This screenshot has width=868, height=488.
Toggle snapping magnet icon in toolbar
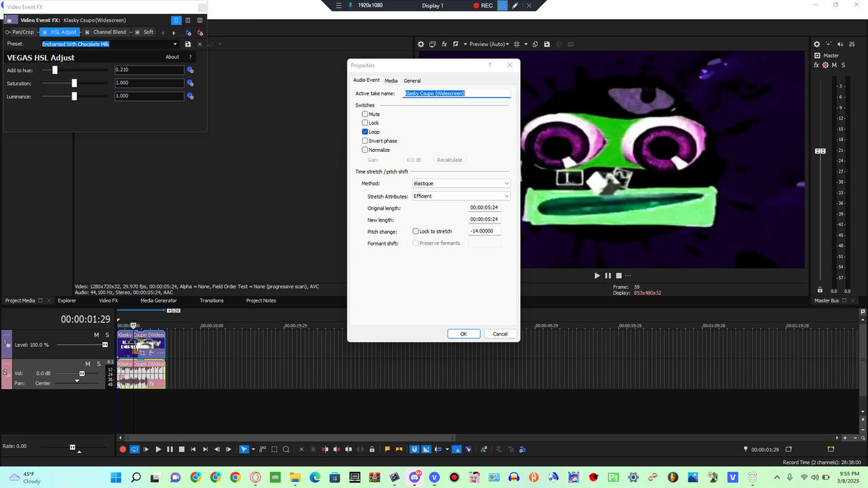[x=414, y=449]
